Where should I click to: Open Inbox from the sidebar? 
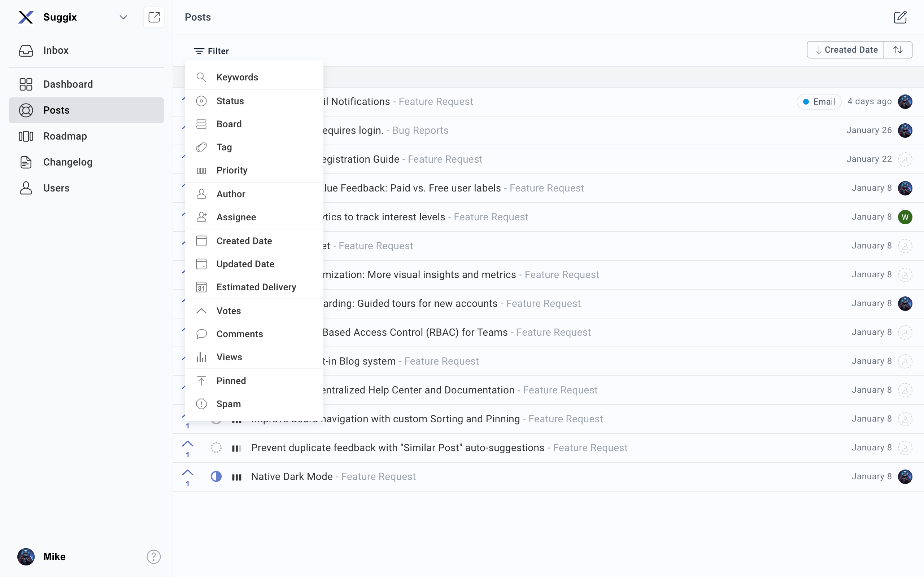click(x=56, y=50)
